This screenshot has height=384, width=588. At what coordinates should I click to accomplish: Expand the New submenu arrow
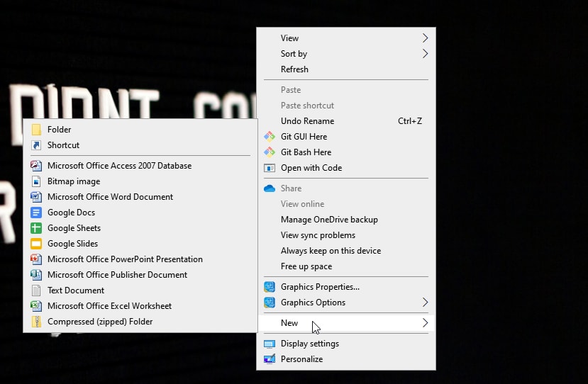coord(425,323)
